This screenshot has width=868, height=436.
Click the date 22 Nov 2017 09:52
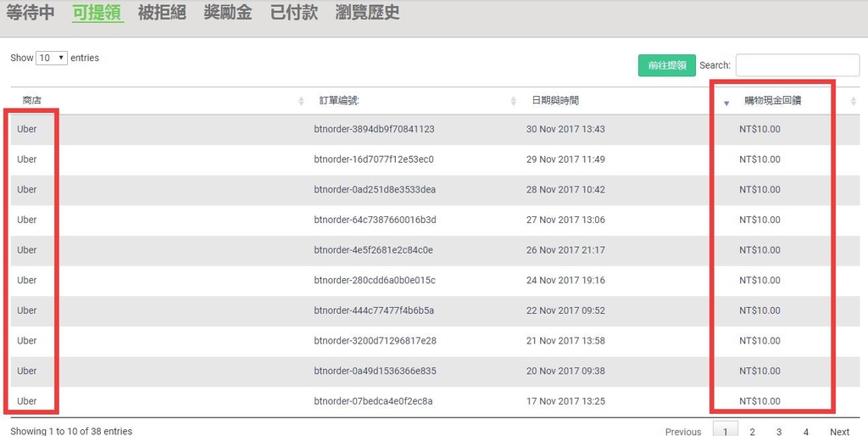coord(565,310)
